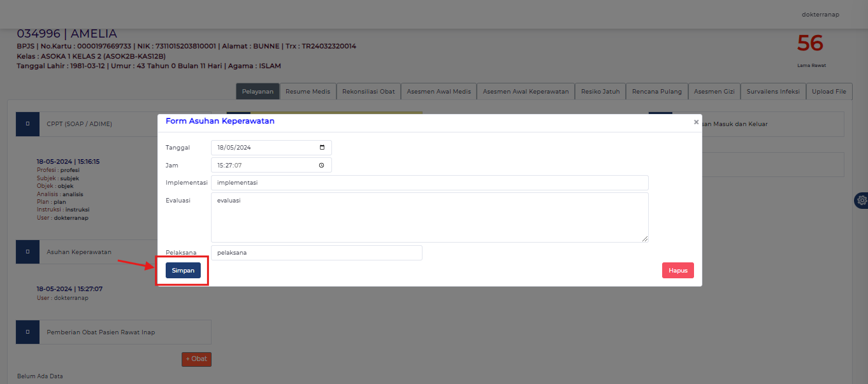Click the + Obat button to add medication
This screenshot has height=384, width=868.
pyautogui.click(x=196, y=359)
